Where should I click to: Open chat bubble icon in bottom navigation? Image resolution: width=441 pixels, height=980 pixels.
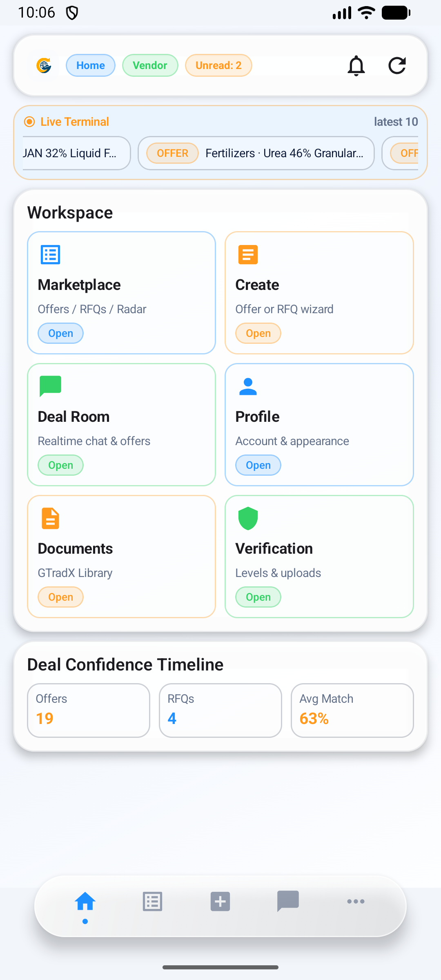point(288,901)
